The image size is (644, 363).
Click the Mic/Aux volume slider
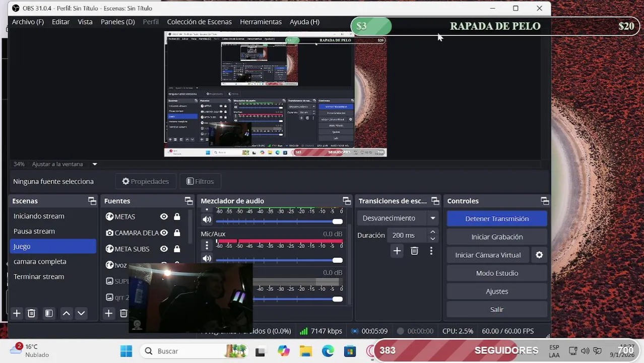(280, 260)
